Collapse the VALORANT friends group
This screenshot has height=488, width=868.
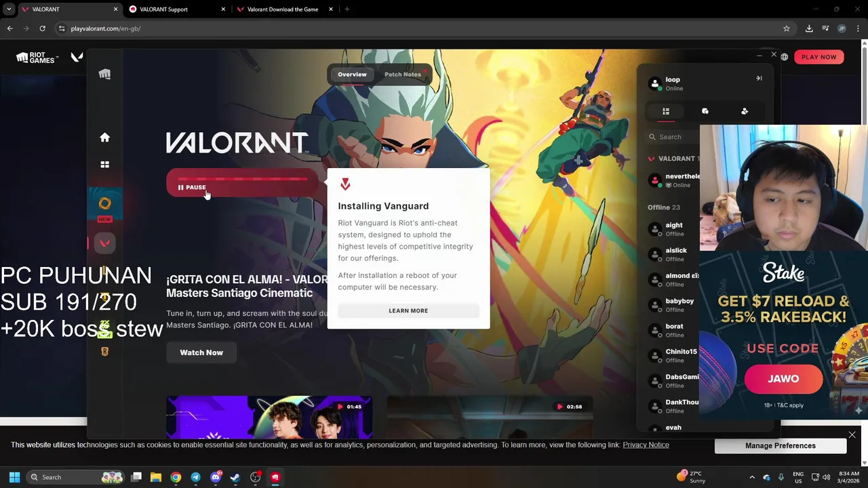pyautogui.click(x=673, y=159)
